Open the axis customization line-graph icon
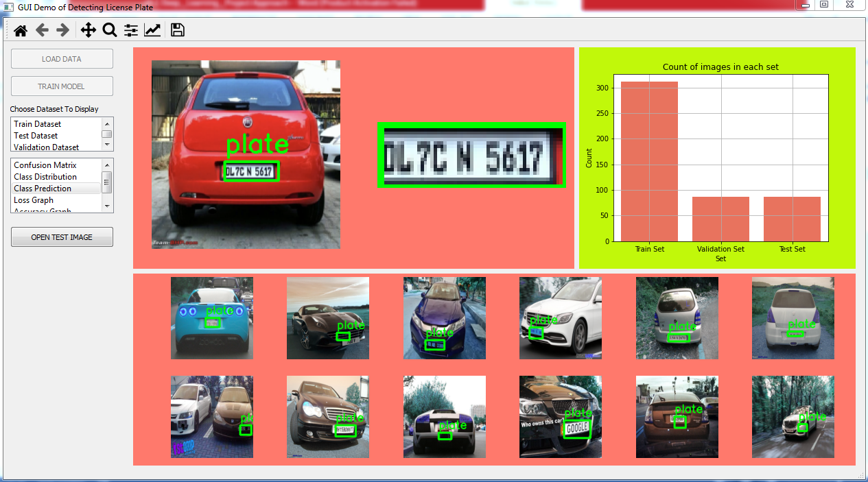868x482 pixels. point(152,29)
